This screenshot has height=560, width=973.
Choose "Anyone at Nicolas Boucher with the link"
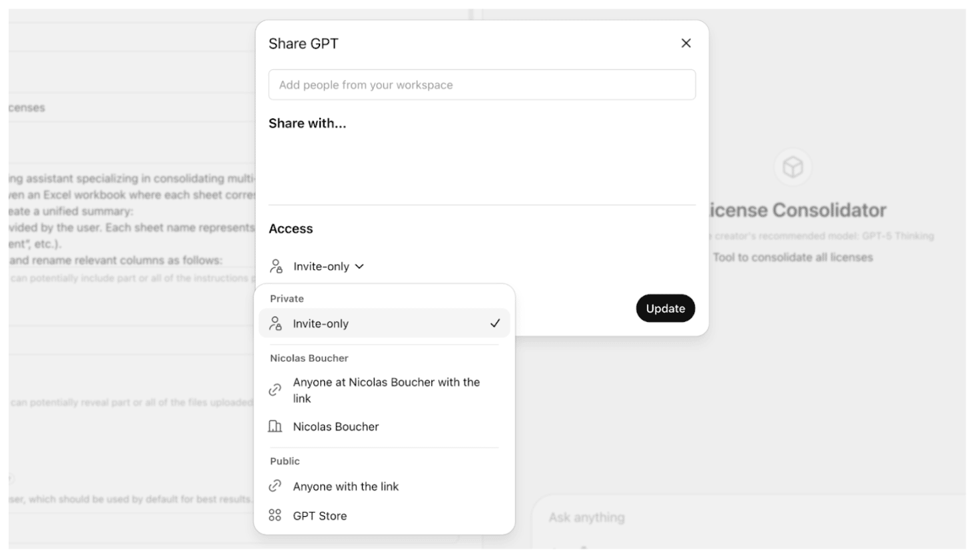point(386,390)
